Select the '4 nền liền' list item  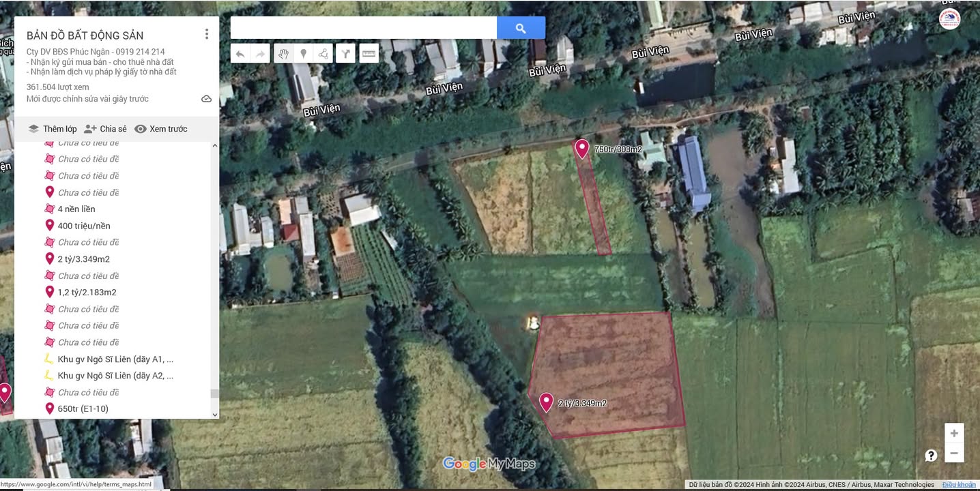tap(76, 209)
